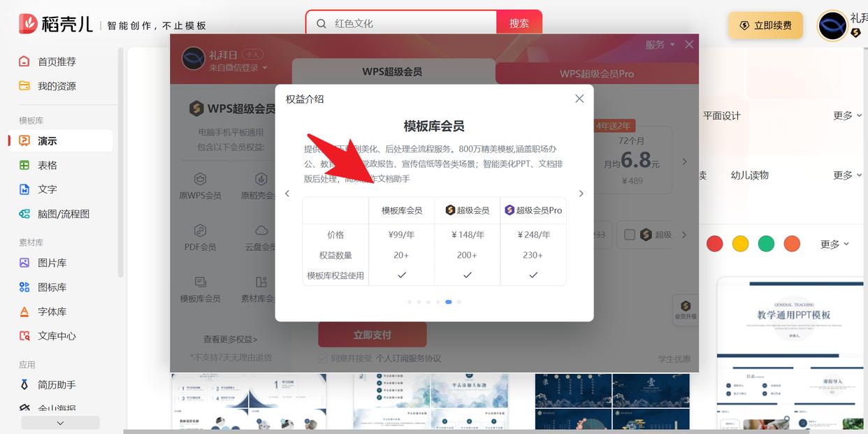Click the avatar in the payment window header

(193, 59)
